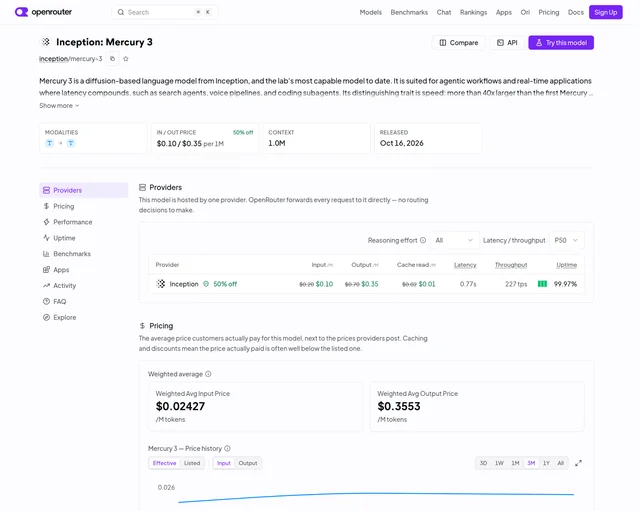Sort providers by Uptime column

click(x=567, y=265)
